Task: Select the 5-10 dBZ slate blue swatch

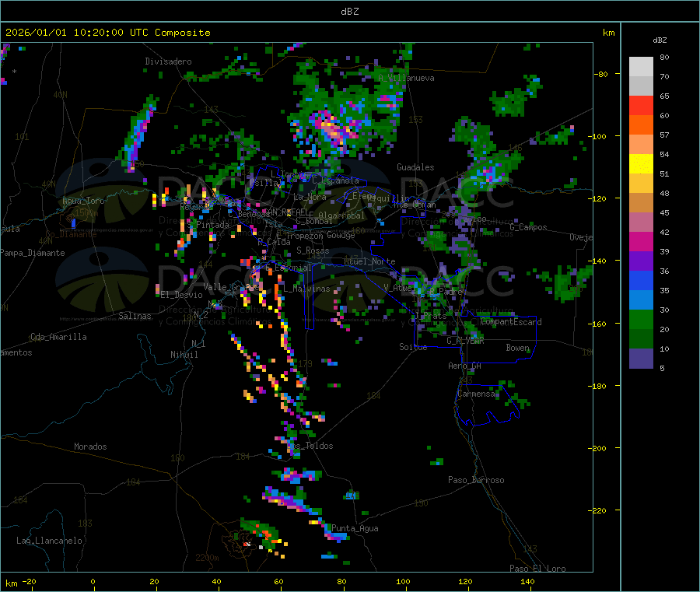Action: click(x=641, y=359)
